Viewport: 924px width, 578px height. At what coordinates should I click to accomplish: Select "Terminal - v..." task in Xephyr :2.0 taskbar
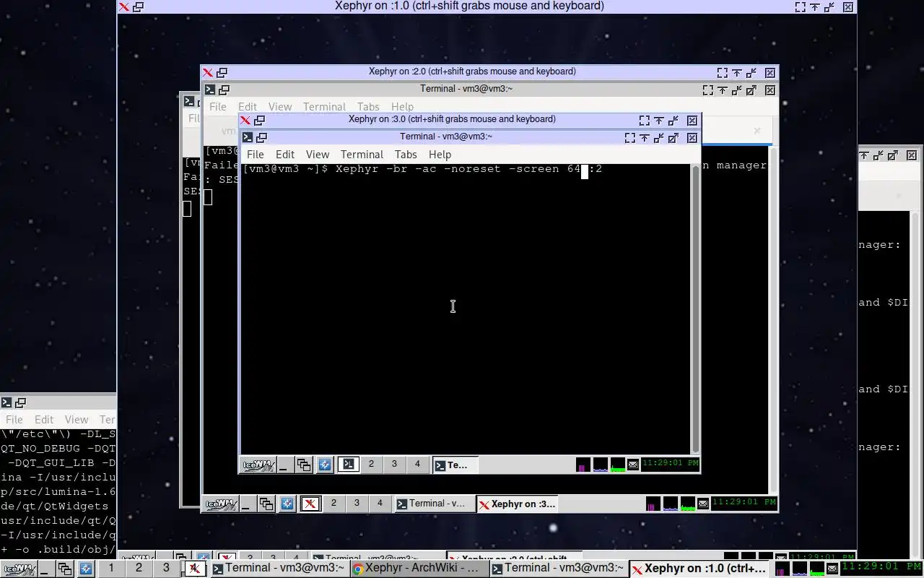[435, 504]
